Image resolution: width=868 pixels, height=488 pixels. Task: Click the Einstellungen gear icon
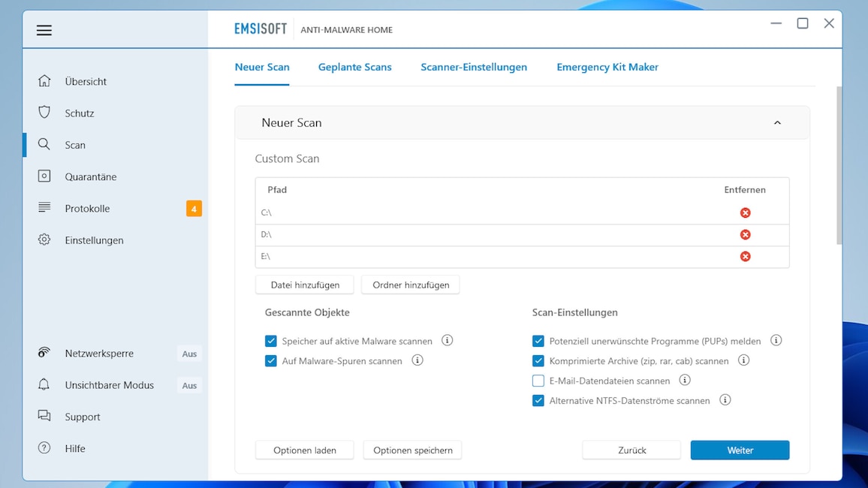click(x=44, y=239)
